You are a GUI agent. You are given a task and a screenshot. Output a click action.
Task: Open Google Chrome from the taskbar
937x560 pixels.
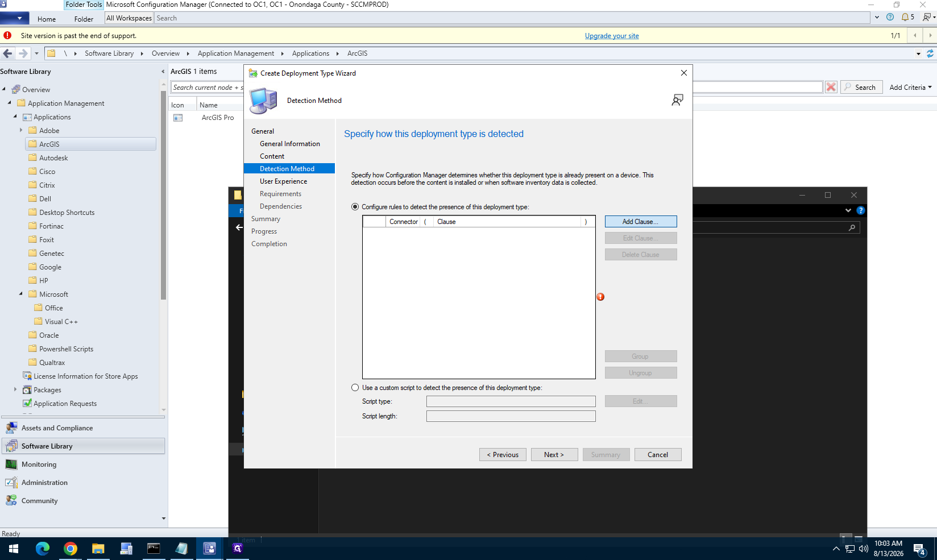(71, 549)
